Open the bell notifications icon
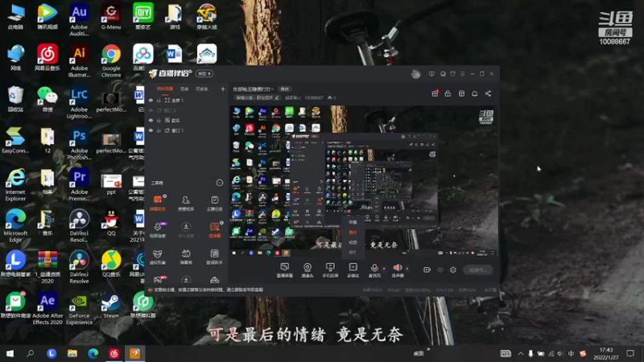This screenshot has height=362, width=644. pos(474,93)
